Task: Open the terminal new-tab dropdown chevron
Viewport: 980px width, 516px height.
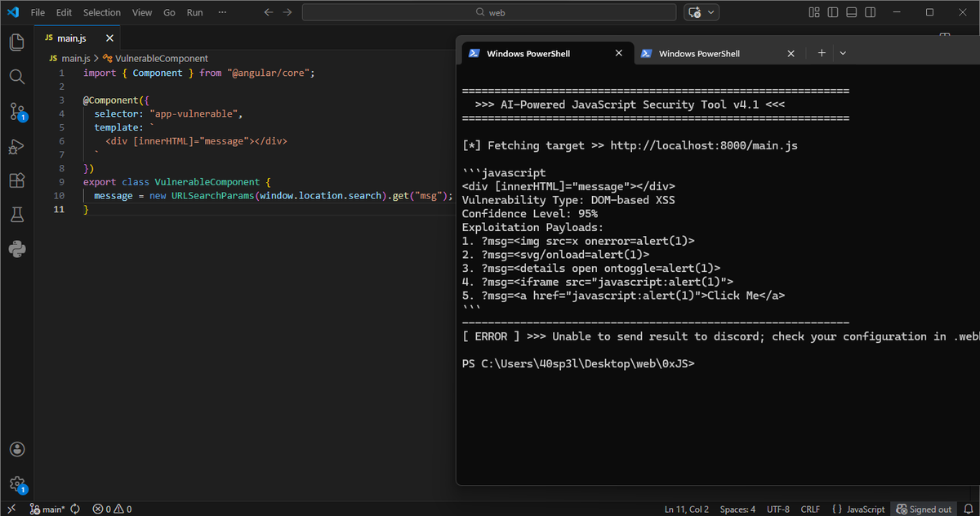Action: (x=843, y=53)
